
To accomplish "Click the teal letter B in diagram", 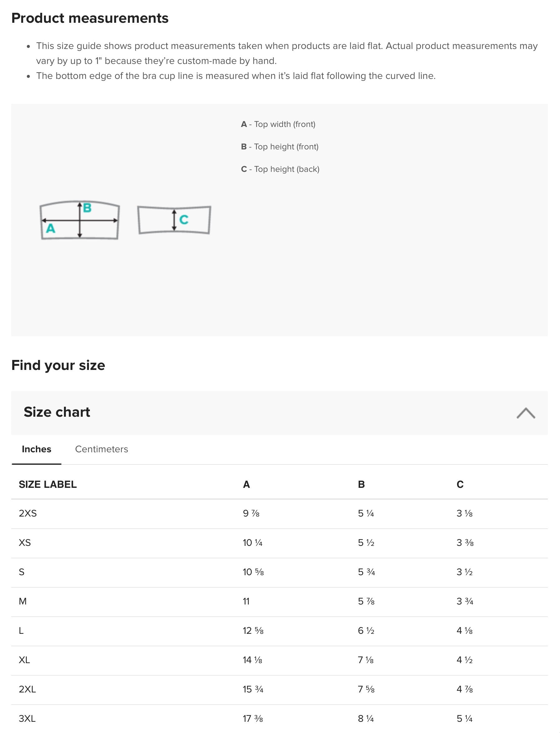I will point(87,207).
